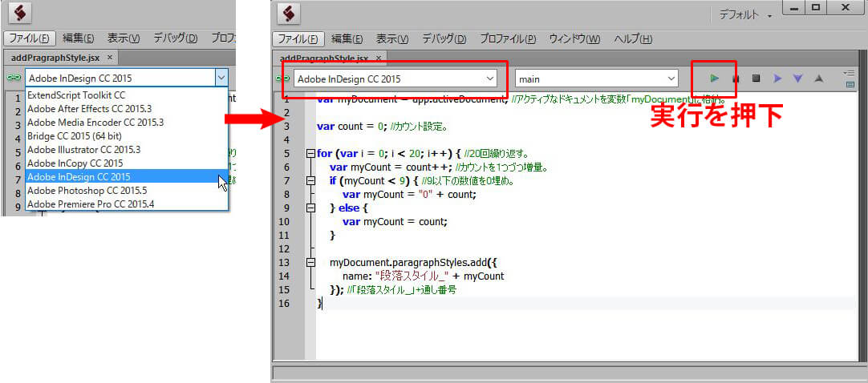This screenshot has height=383, width=868.
Task: Click the green link icon in left window
Action: point(14,78)
